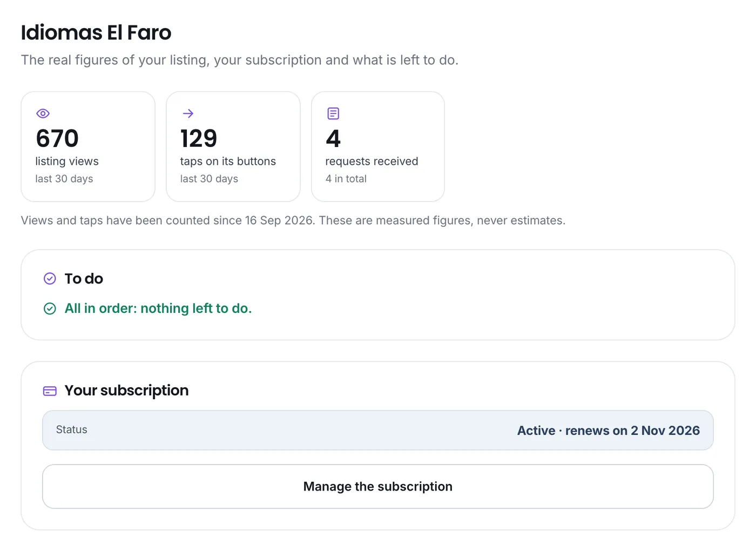Click the eye icon above listing views
The height and width of the screenshot is (551, 756).
(x=43, y=113)
